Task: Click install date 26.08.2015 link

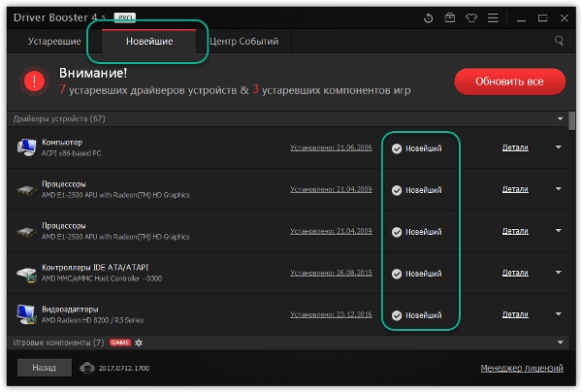Action: 331,273
